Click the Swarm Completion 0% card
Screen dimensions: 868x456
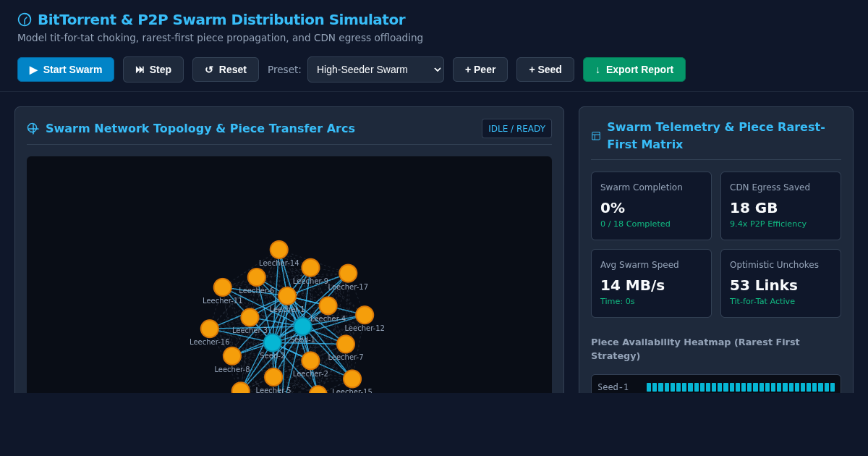point(651,206)
